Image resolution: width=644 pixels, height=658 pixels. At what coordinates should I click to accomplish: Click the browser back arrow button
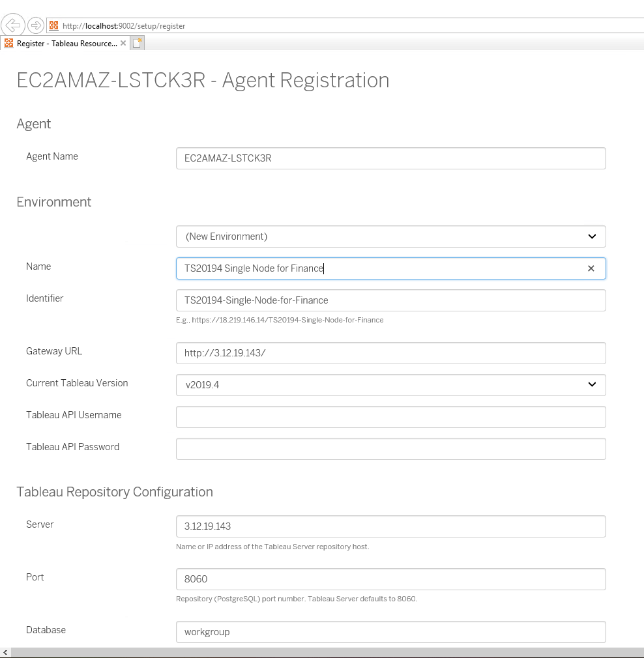coord(13,25)
